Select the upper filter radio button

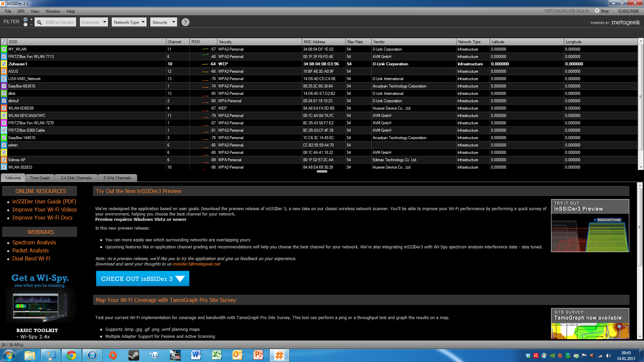(x=25, y=19)
